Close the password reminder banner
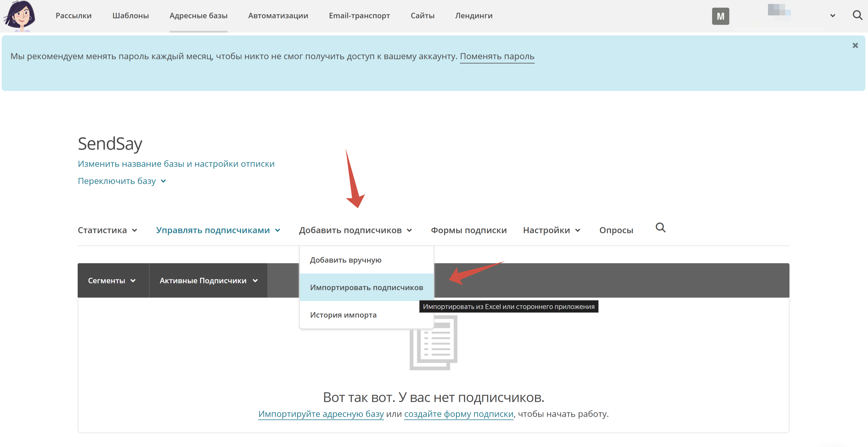The width and height of the screenshot is (868, 447). pyautogui.click(x=855, y=46)
